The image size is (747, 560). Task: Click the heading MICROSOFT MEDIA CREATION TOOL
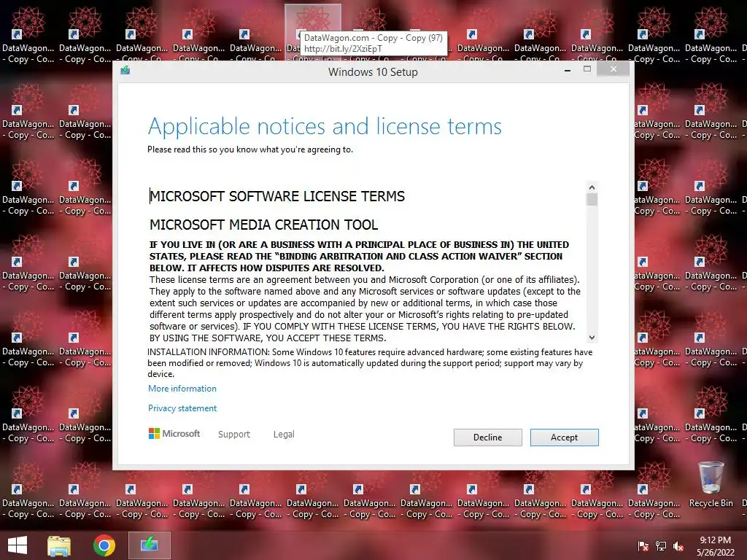coord(263,225)
